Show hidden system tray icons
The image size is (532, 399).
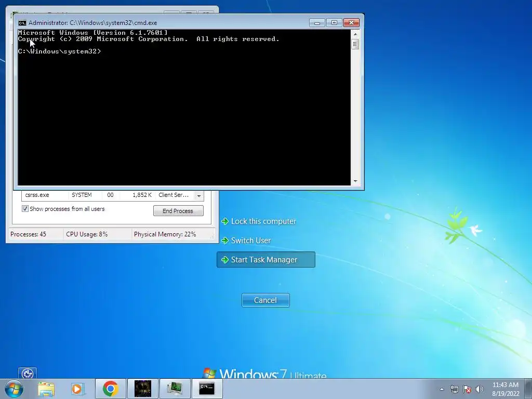[442, 389]
